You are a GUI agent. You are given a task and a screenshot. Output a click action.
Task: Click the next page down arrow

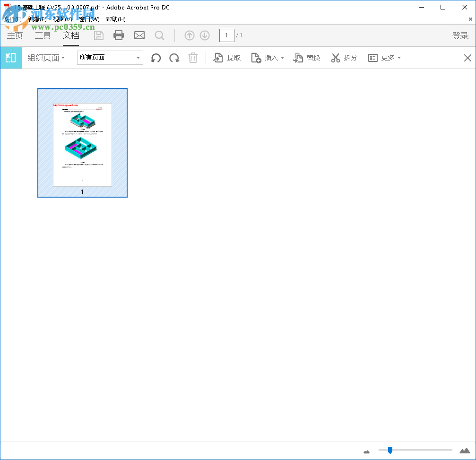point(204,35)
